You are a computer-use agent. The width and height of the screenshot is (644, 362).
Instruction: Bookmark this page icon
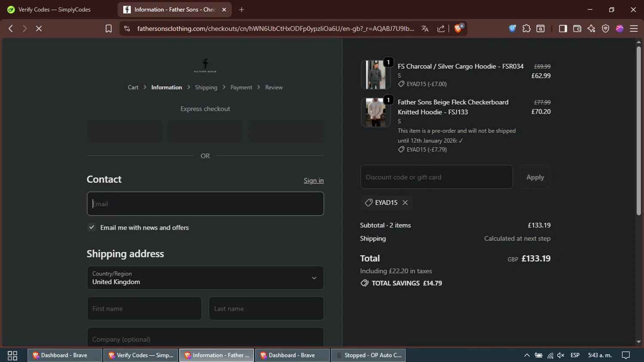[109, 28]
